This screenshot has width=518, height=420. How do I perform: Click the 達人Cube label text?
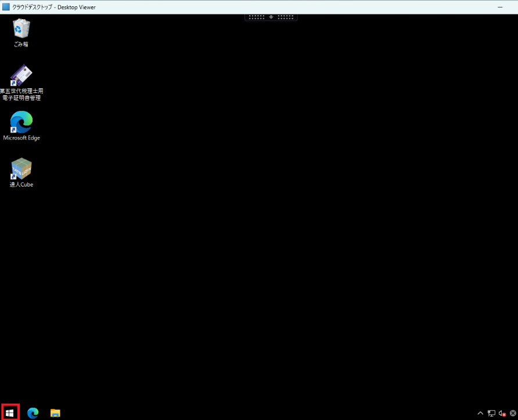click(x=21, y=185)
